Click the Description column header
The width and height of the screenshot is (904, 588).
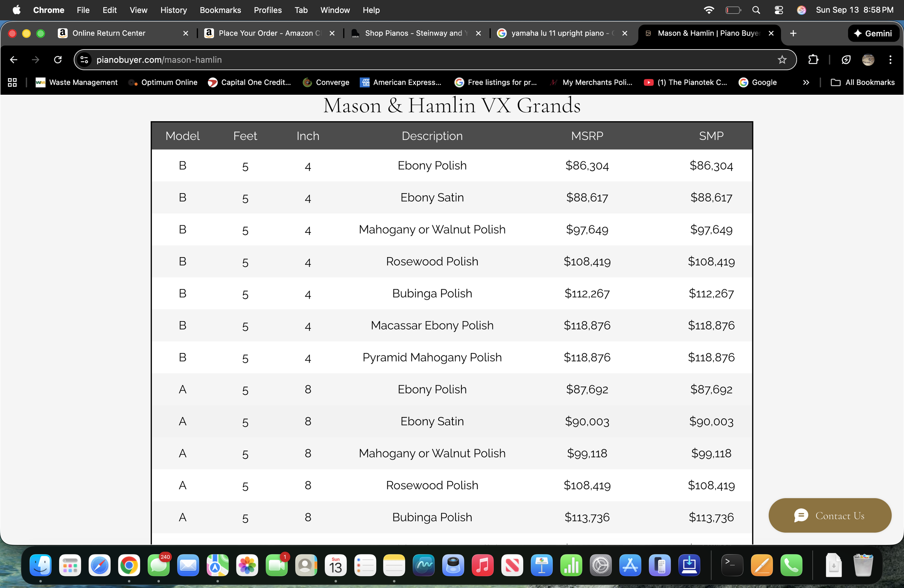click(x=432, y=136)
